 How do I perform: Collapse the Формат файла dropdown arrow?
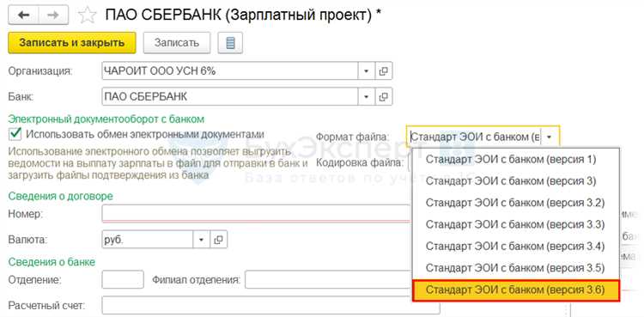[550, 137]
